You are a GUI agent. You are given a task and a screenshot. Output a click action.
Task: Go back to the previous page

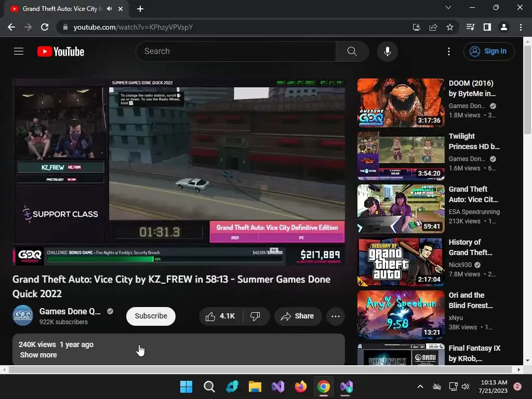(11, 27)
